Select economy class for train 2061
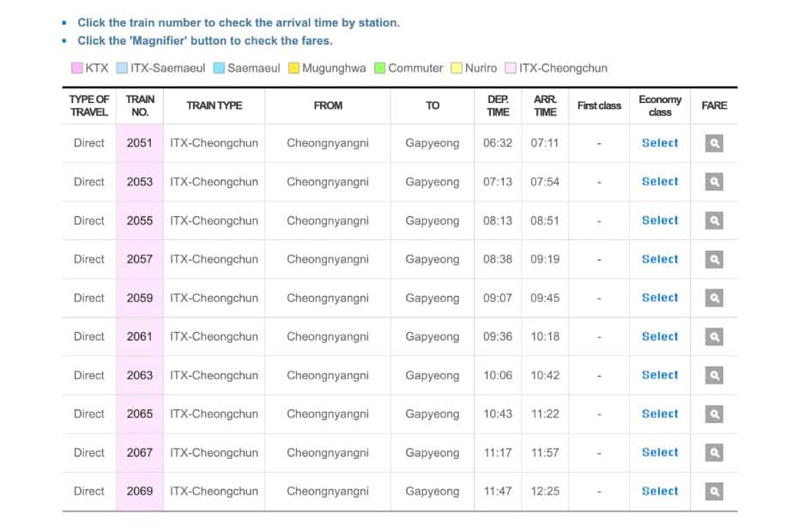This screenshot has height=532, width=798. [660, 336]
